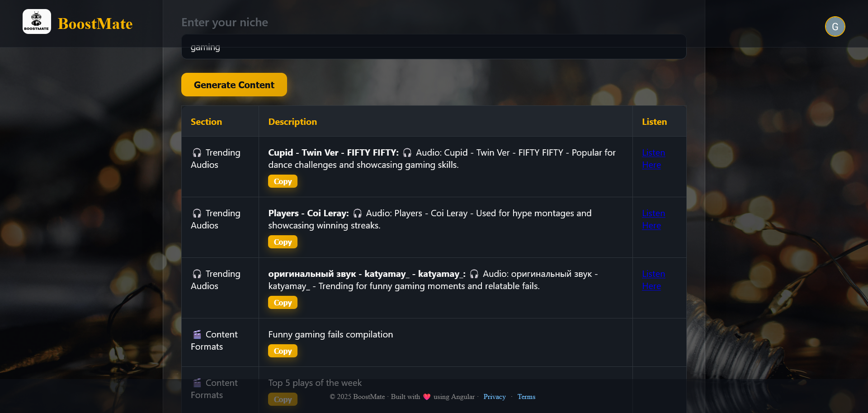
Task: Click headphones icon inside Players description text
Action: pyautogui.click(x=358, y=214)
